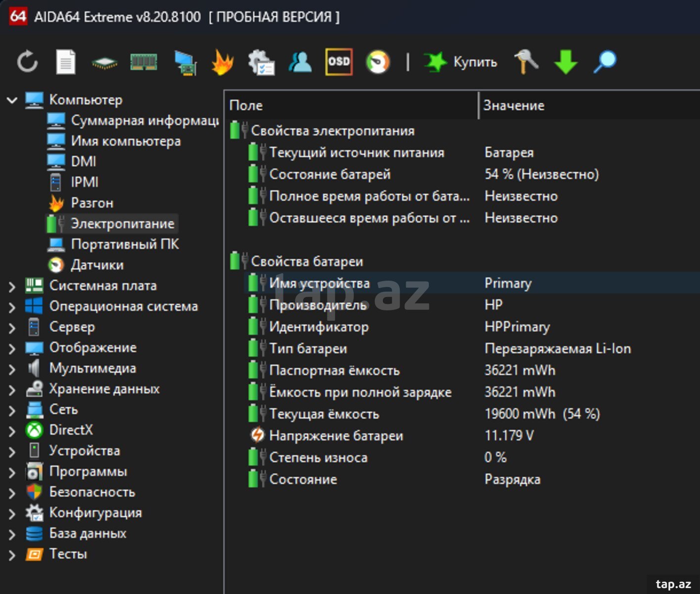Open the network computer toolbar icon
Screen dimensions: 700x594
(x=185, y=63)
